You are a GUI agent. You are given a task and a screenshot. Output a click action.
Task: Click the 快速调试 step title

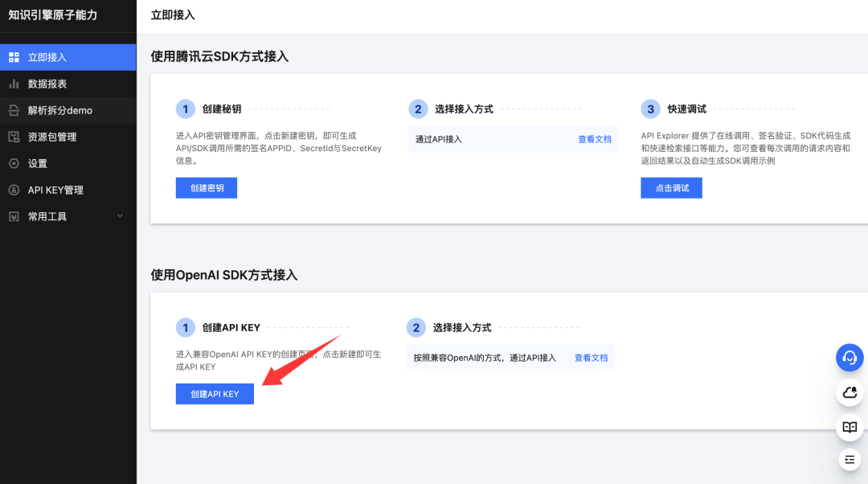686,109
